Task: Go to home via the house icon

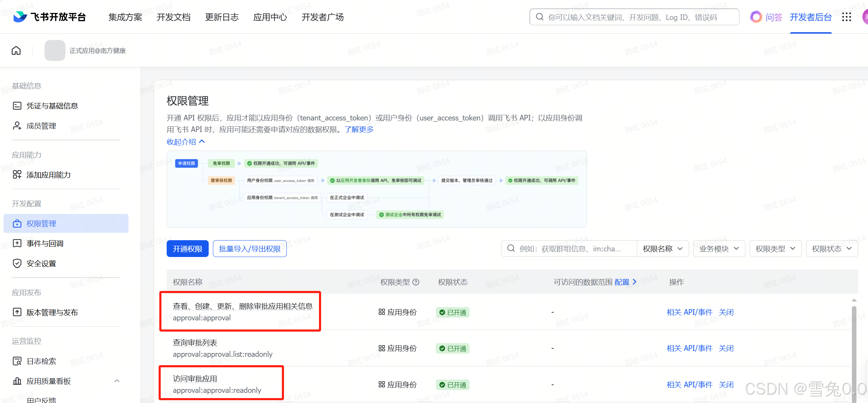Action: click(16, 50)
